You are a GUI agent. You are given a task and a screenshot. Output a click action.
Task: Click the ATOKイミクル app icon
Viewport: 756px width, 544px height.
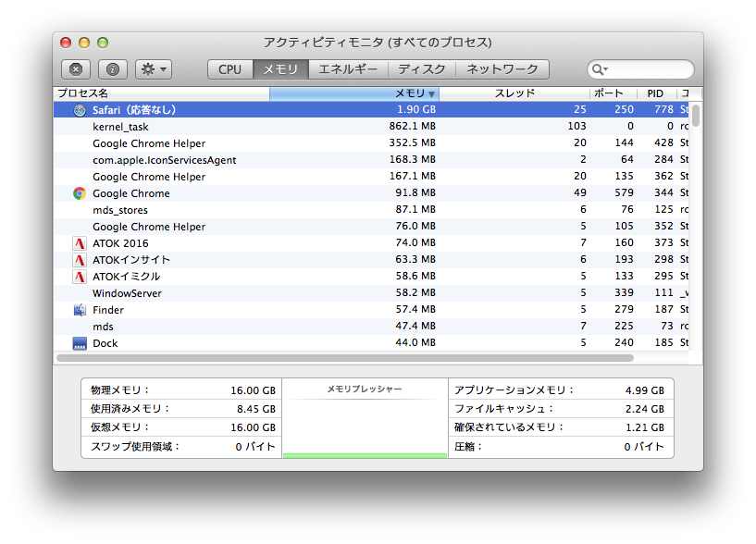(80, 277)
